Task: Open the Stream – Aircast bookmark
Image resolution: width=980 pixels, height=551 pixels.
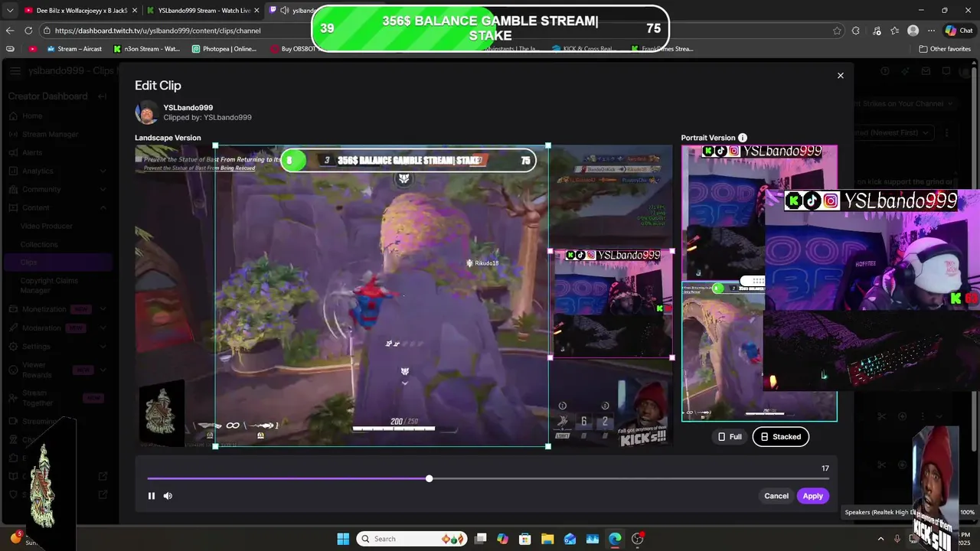Action: (73, 49)
